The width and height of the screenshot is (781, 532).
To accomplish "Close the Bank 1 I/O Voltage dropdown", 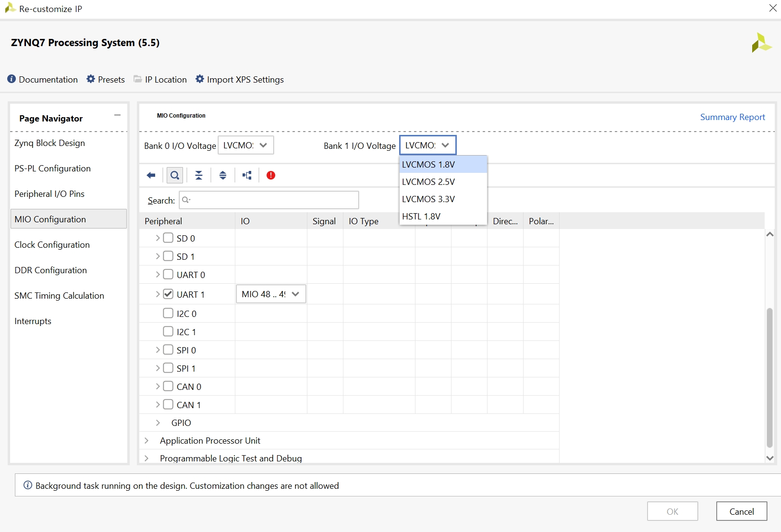I will 427,145.
